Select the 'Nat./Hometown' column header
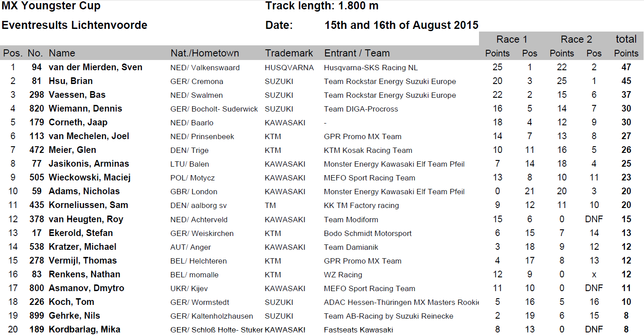Image resolution: width=644 pixels, height=336 pixels. point(205,53)
